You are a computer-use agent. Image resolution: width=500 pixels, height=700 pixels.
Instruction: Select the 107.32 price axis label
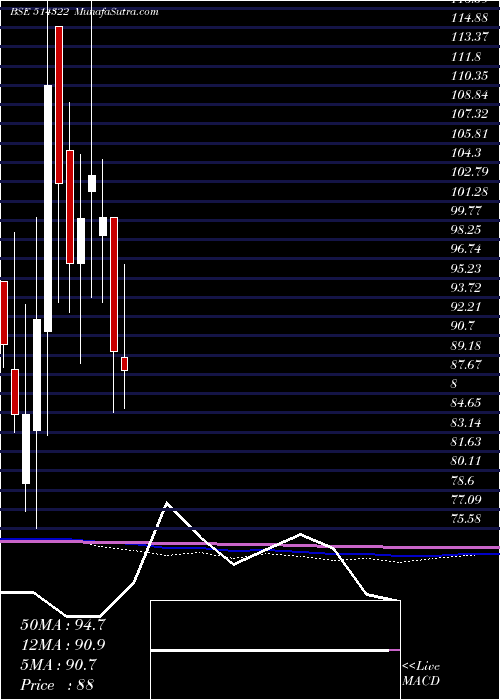point(469,114)
